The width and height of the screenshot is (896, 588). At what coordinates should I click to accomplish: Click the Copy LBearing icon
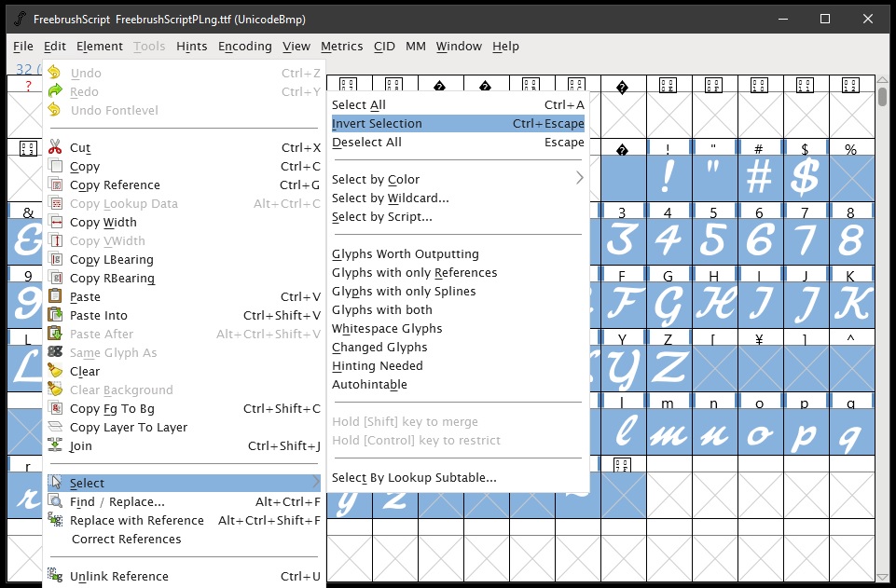[x=55, y=259]
